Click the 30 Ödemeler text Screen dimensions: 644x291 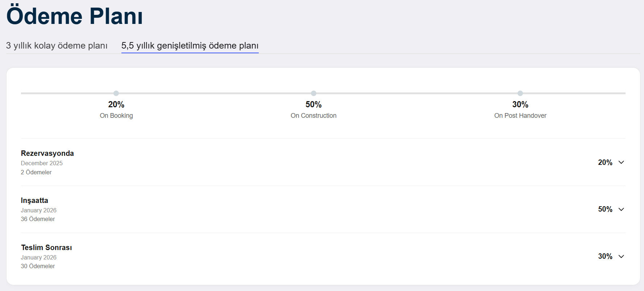point(38,266)
